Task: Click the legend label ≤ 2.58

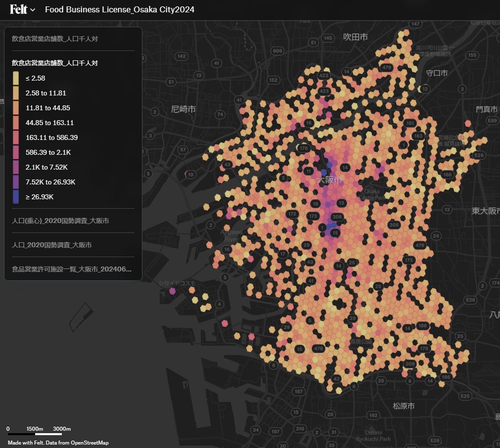Action: click(x=36, y=78)
